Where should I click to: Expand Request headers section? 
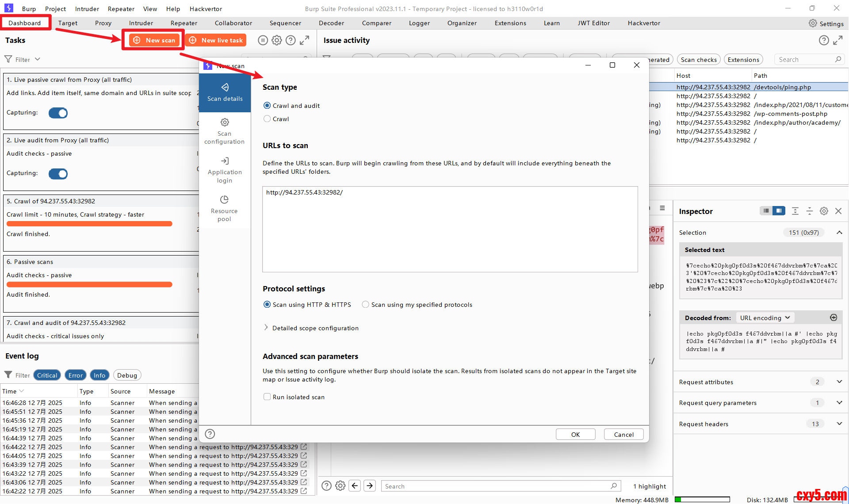(x=839, y=424)
